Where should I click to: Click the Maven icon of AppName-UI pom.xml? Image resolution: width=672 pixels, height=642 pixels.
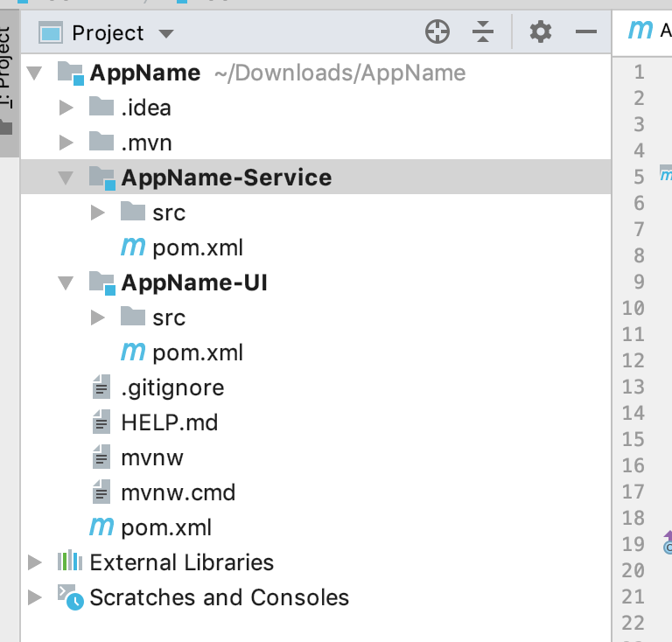pos(133,352)
